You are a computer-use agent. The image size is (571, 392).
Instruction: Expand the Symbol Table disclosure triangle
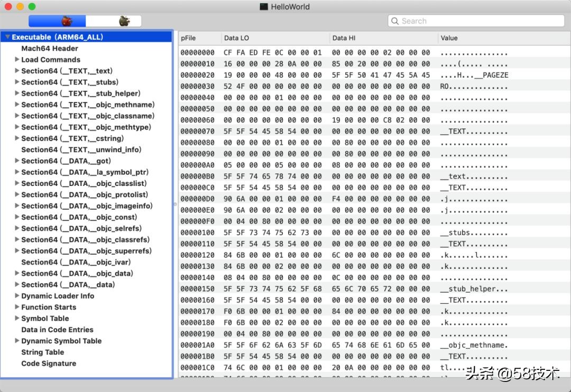point(17,319)
